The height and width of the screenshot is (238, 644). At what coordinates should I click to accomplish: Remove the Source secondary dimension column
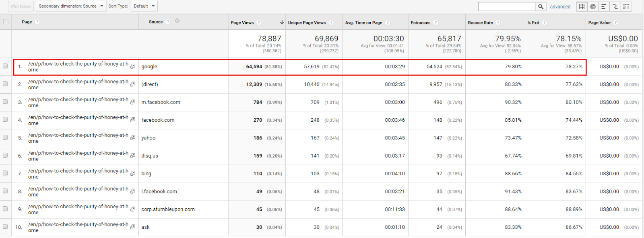tap(177, 21)
